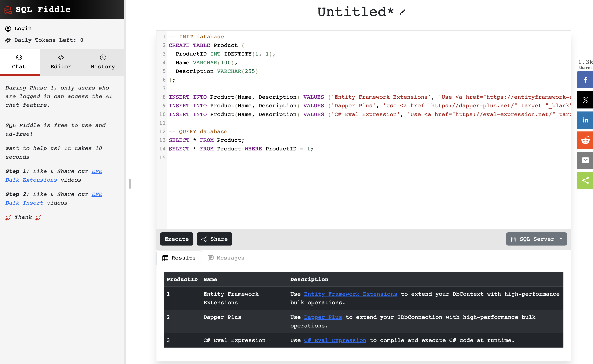Image resolution: width=593 pixels, height=364 pixels.
Task: Click the WHERE ProductID = 1 query line
Action: point(241,149)
